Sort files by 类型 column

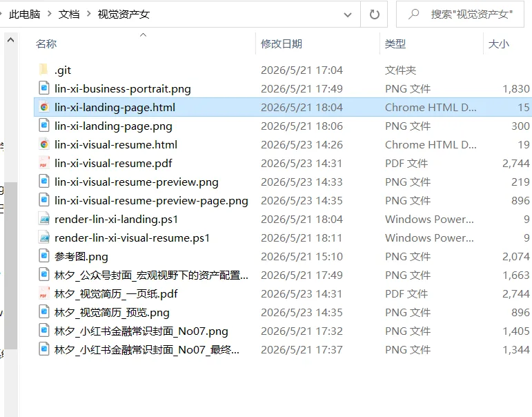(395, 43)
